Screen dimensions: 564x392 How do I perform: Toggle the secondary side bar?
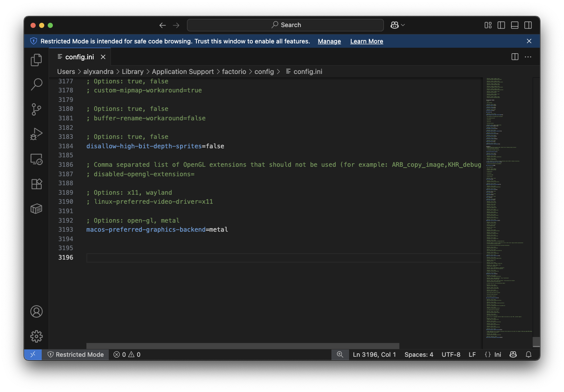coord(528,25)
